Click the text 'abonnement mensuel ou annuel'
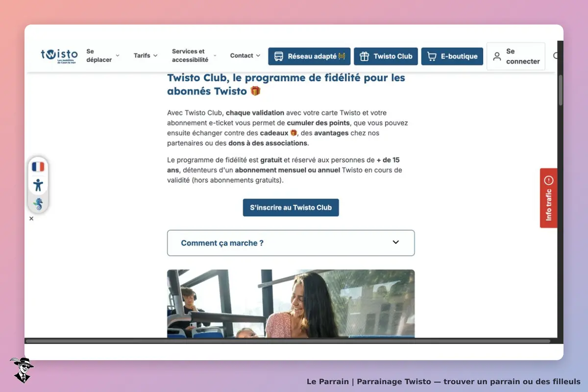The image size is (588, 392). click(288, 170)
